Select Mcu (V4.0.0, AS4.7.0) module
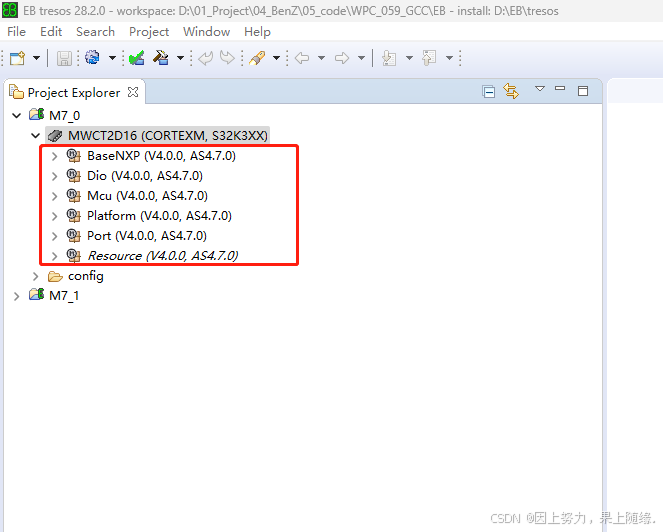This screenshot has height=532, width=663. point(147,196)
